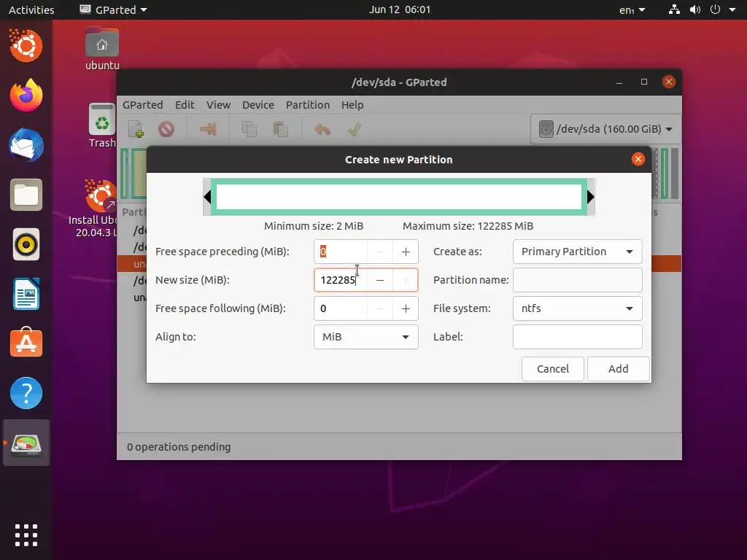Click the Cancel button

[x=553, y=369]
